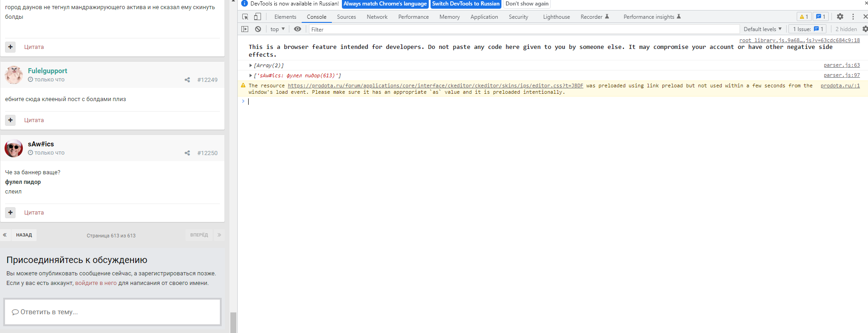Switch to the Network tab
Screen dimensions: 868x333
[377, 17]
